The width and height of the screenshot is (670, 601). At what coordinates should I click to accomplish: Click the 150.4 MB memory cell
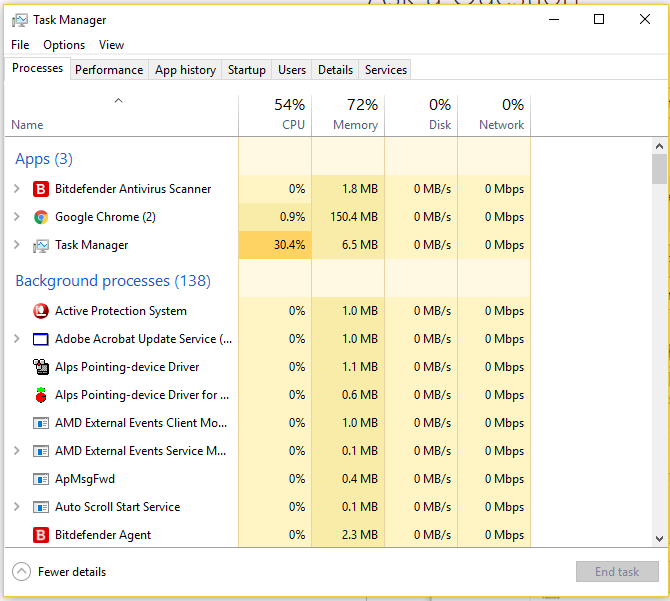pos(348,217)
